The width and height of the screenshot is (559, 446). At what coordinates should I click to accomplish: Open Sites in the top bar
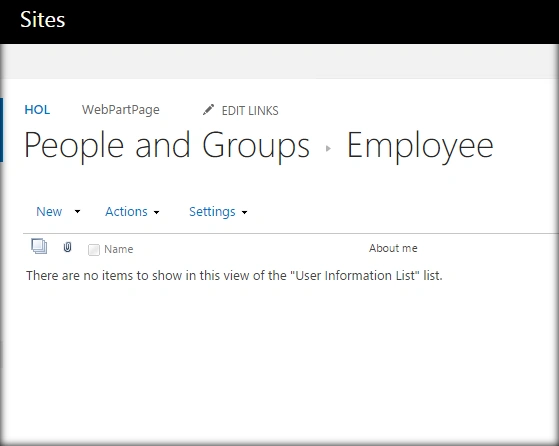(x=43, y=19)
